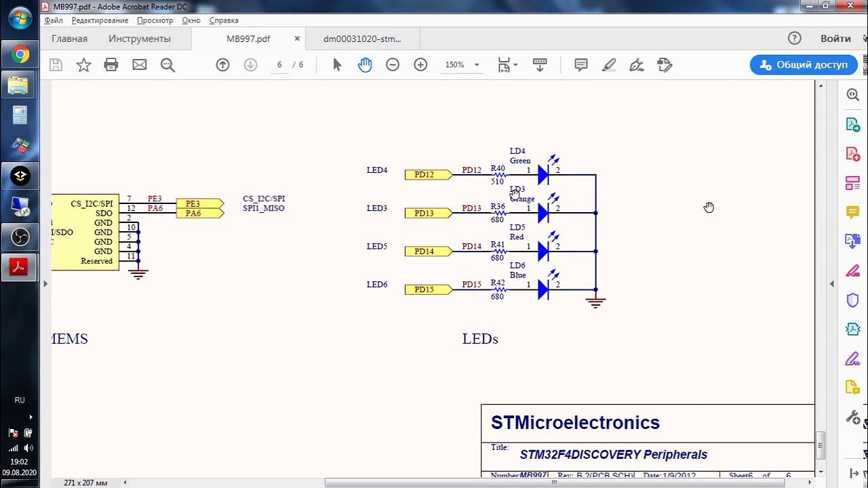Go to next page arrow

click(250, 65)
